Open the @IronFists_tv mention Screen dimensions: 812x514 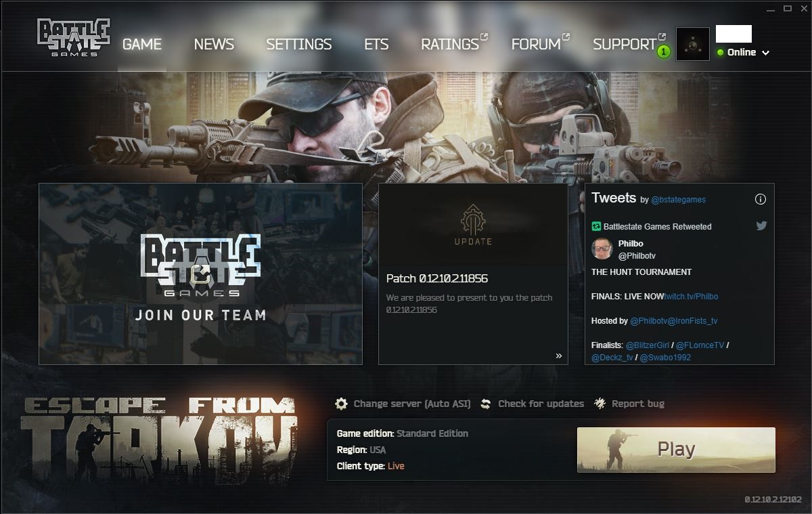(692, 321)
